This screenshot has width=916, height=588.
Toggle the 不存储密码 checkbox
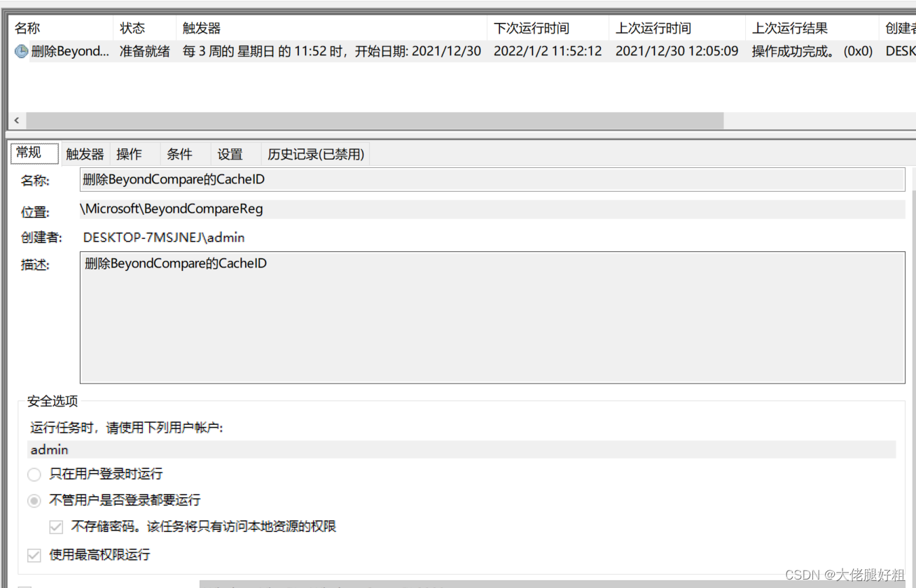(56, 526)
